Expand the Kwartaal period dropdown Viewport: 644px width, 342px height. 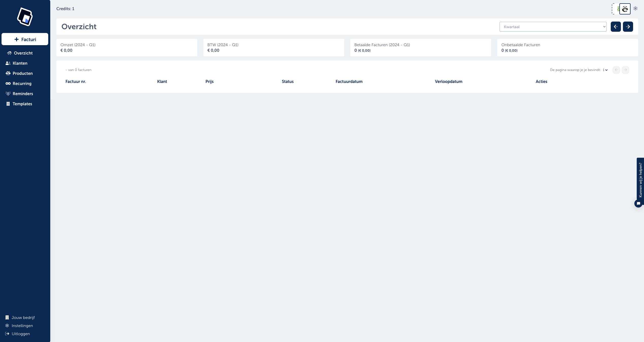point(553,27)
